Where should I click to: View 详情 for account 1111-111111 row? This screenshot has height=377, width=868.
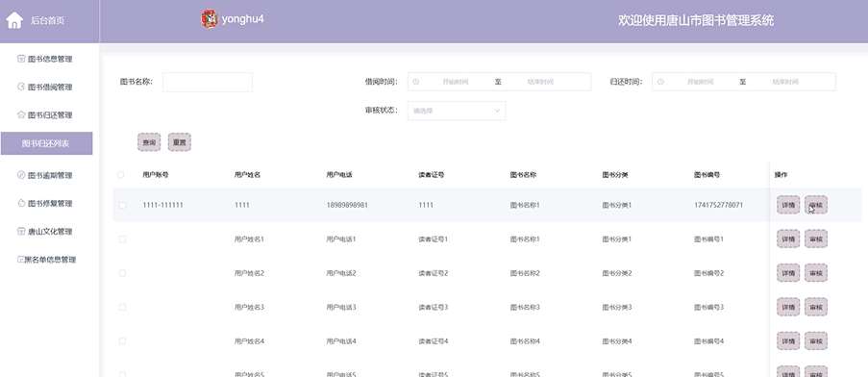point(788,205)
